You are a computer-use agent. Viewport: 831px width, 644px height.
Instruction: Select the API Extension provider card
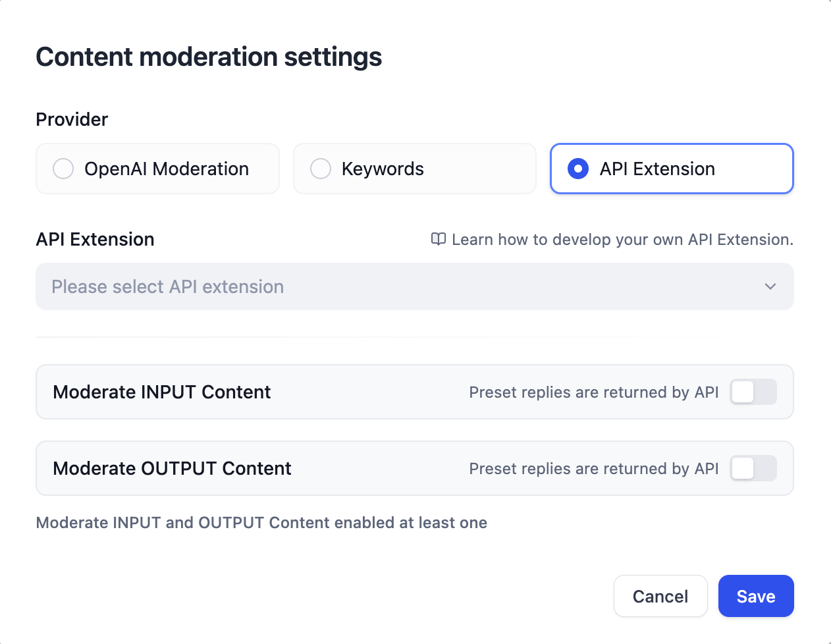pyautogui.click(x=671, y=169)
